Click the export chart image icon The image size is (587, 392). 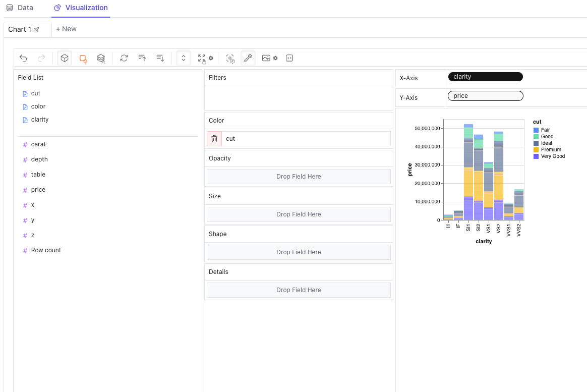(x=266, y=58)
